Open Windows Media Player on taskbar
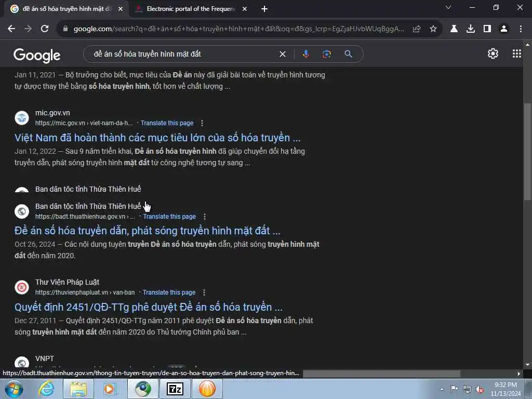 [109, 389]
